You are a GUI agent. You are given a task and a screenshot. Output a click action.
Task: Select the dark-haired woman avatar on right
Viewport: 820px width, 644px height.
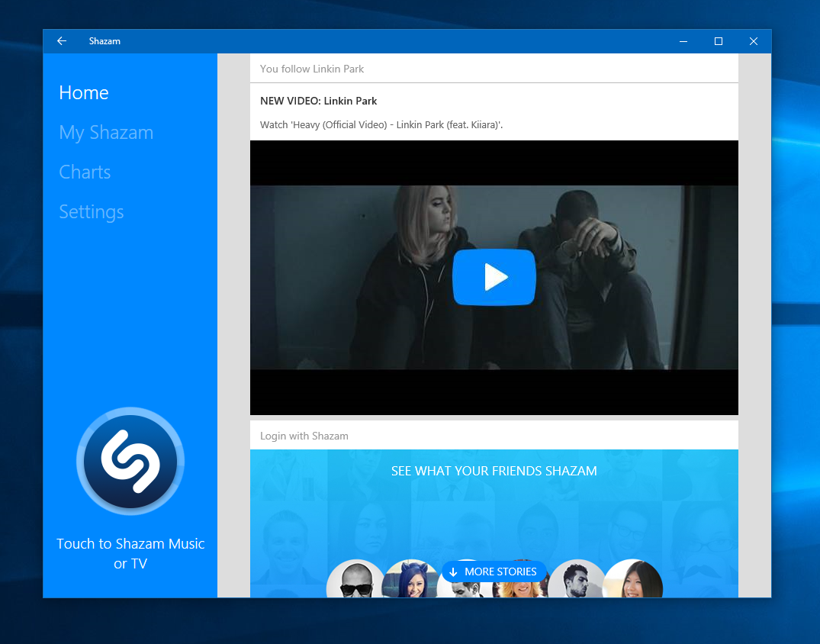click(x=633, y=579)
